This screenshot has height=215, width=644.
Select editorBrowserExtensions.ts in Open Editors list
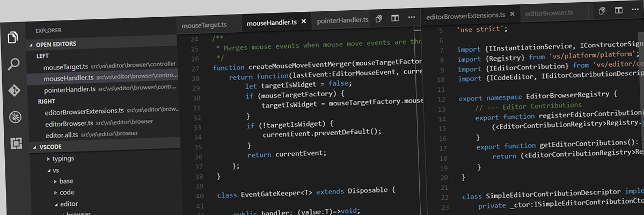[x=104, y=110]
